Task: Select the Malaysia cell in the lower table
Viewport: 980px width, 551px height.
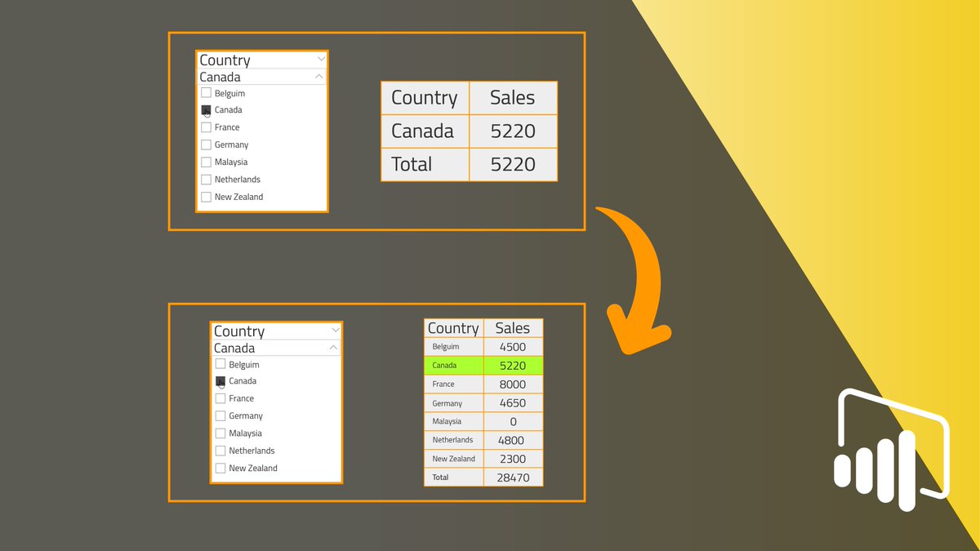Action: tap(453, 421)
